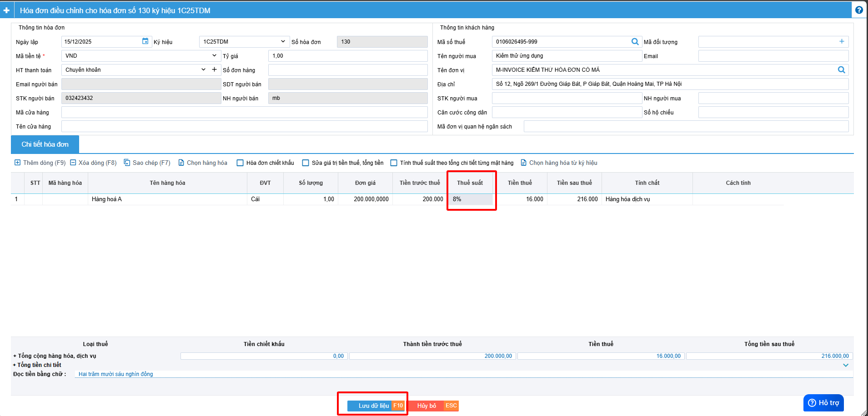Expand the Tổng tiền chi tiết chevron

pyautogui.click(x=846, y=365)
